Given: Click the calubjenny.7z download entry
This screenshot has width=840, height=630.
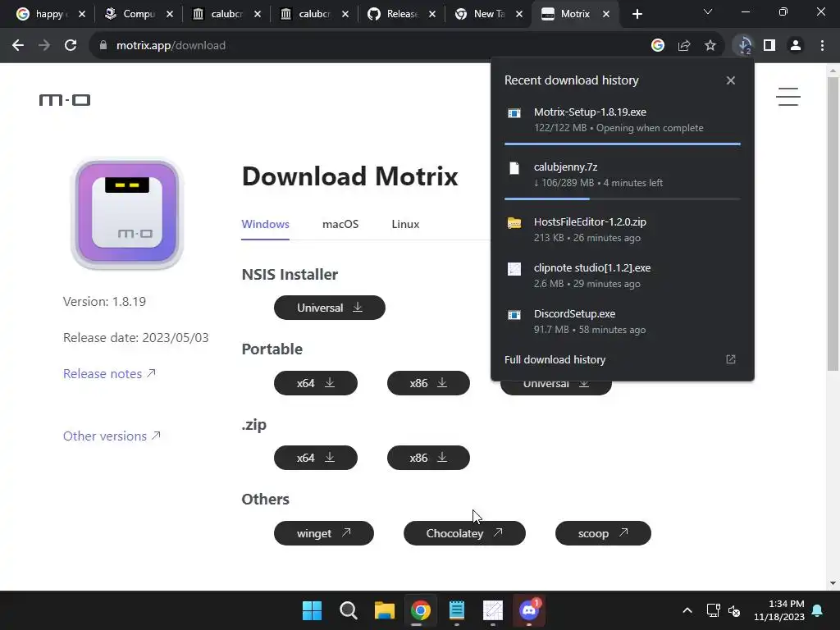Looking at the screenshot, I should pos(622,174).
